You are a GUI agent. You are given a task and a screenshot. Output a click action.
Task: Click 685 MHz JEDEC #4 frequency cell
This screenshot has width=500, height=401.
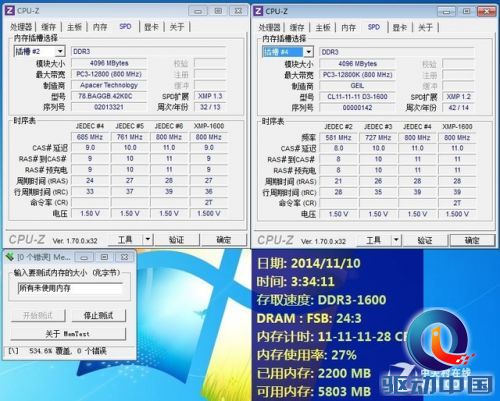click(90, 137)
